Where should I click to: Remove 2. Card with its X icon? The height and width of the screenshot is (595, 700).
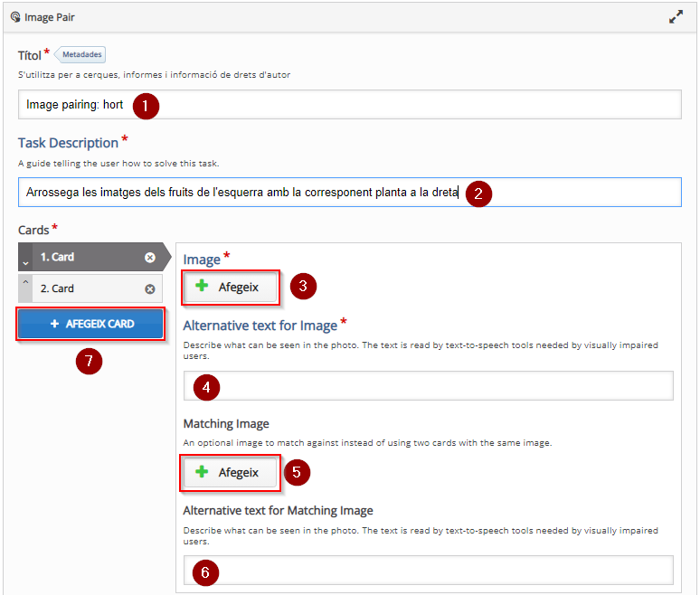[150, 289]
